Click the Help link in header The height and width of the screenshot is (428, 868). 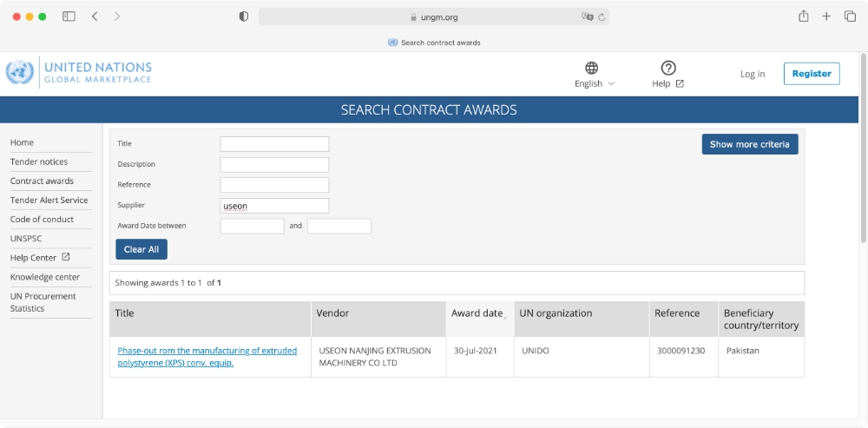667,83
